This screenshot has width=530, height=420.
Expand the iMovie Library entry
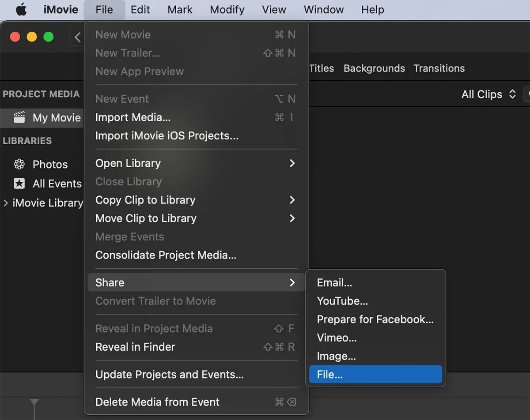click(x=6, y=203)
